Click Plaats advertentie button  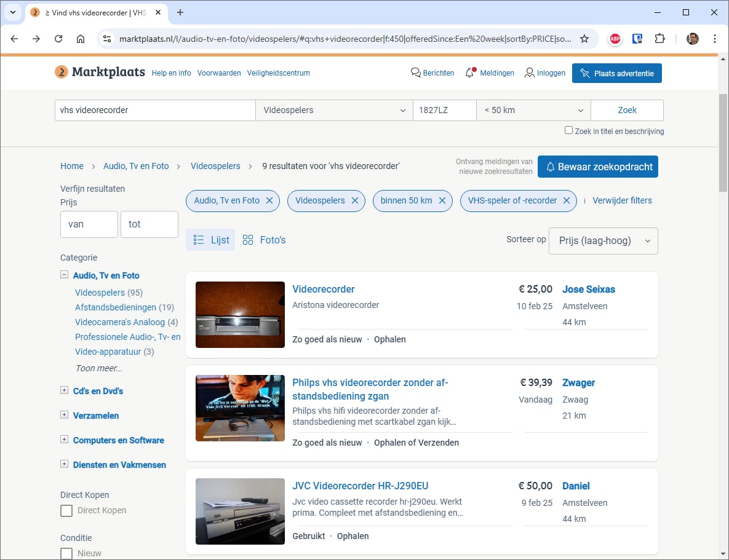pos(616,73)
